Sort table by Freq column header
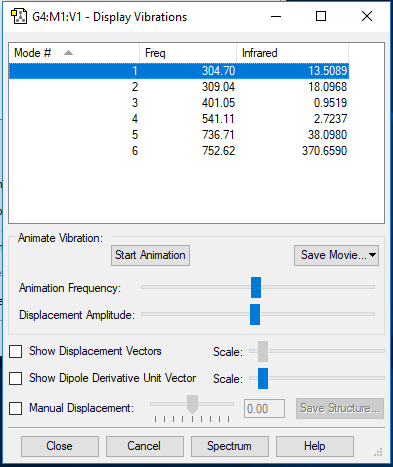The height and width of the screenshot is (467, 393). coord(188,53)
